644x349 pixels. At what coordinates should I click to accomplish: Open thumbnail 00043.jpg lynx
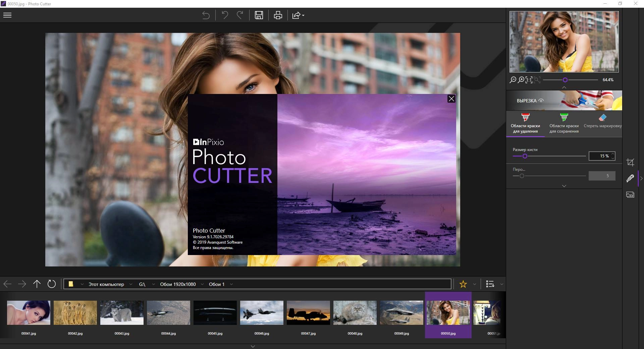122,313
